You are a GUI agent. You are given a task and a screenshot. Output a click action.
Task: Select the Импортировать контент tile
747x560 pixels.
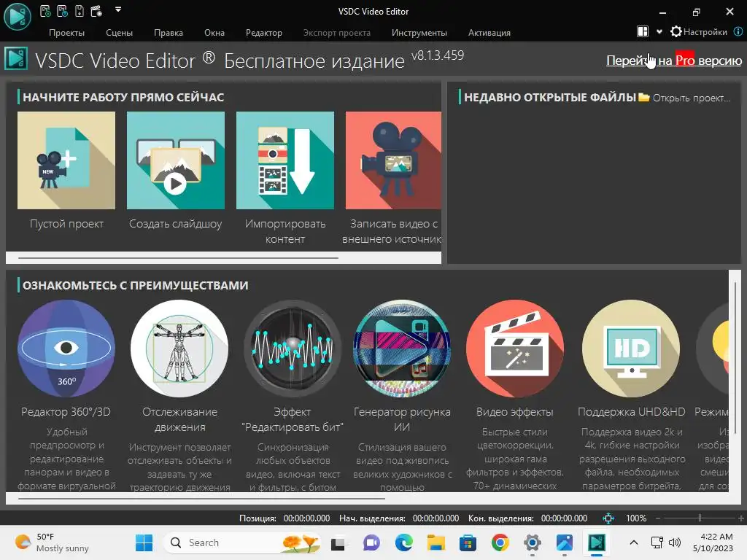(285, 160)
